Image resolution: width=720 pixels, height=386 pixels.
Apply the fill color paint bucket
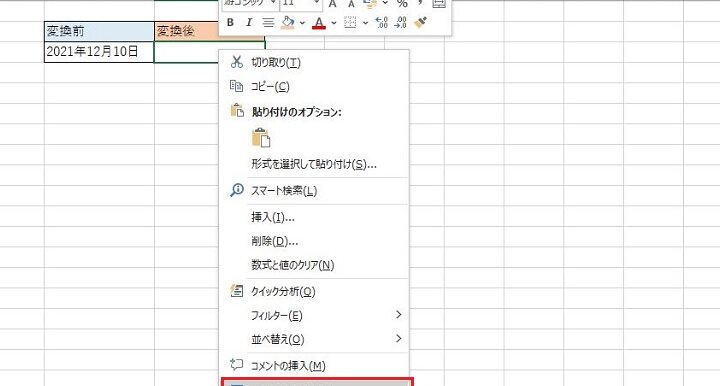[x=287, y=22]
